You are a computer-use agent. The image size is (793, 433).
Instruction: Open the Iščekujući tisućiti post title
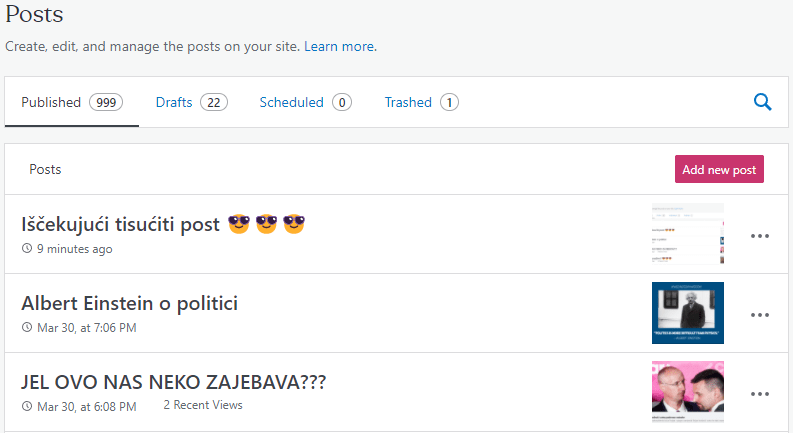(x=120, y=224)
